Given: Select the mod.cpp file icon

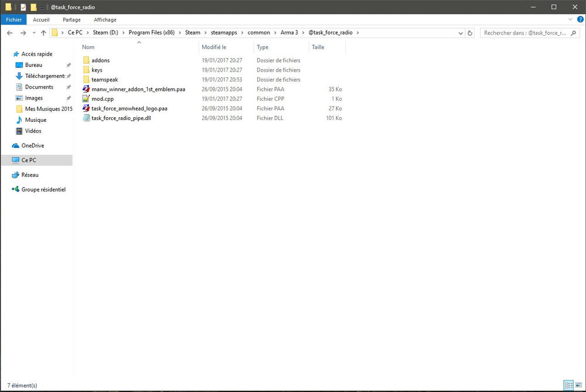Looking at the screenshot, I should (86, 98).
